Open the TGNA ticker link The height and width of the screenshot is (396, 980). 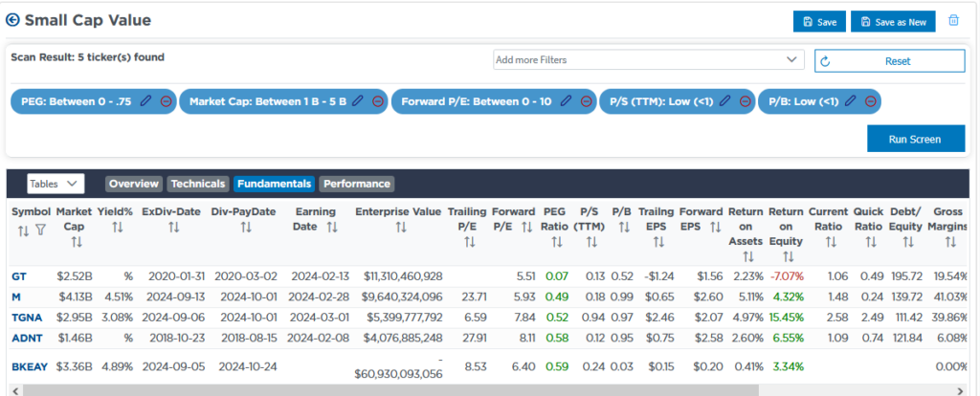[27, 318]
